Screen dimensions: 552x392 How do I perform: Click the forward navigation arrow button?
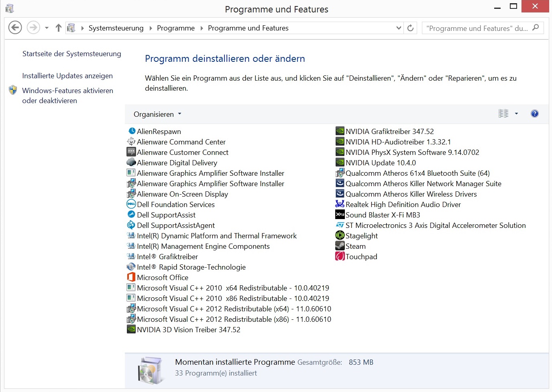(x=33, y=28)
